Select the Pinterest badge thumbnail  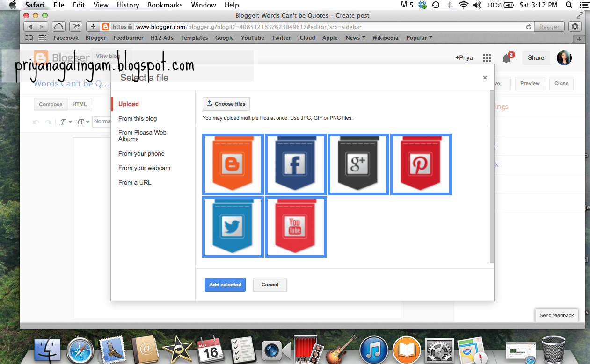pos(421,164)
